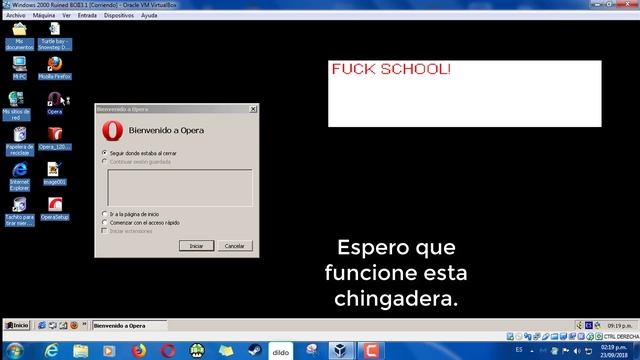
Task: Open Sticky Notes on host taskbar
Action: 226,351
